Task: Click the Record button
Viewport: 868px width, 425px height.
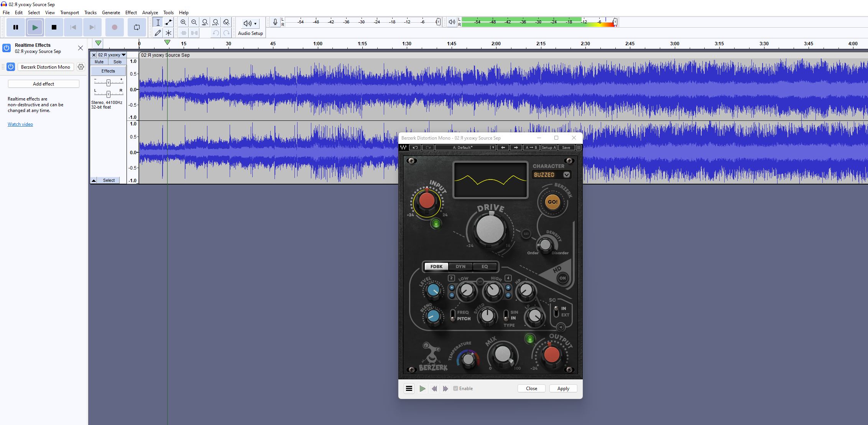Action: (114, 27)
